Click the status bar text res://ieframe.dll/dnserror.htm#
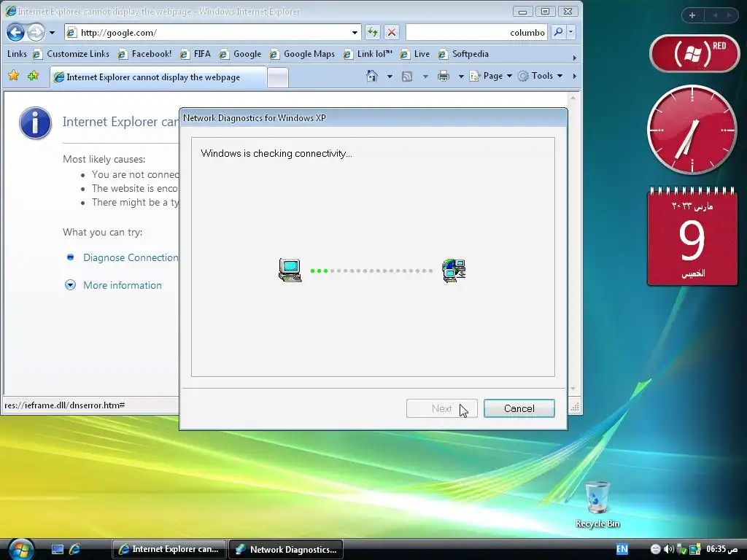Viewport: 747px width, 560px height. pos(65,405)
